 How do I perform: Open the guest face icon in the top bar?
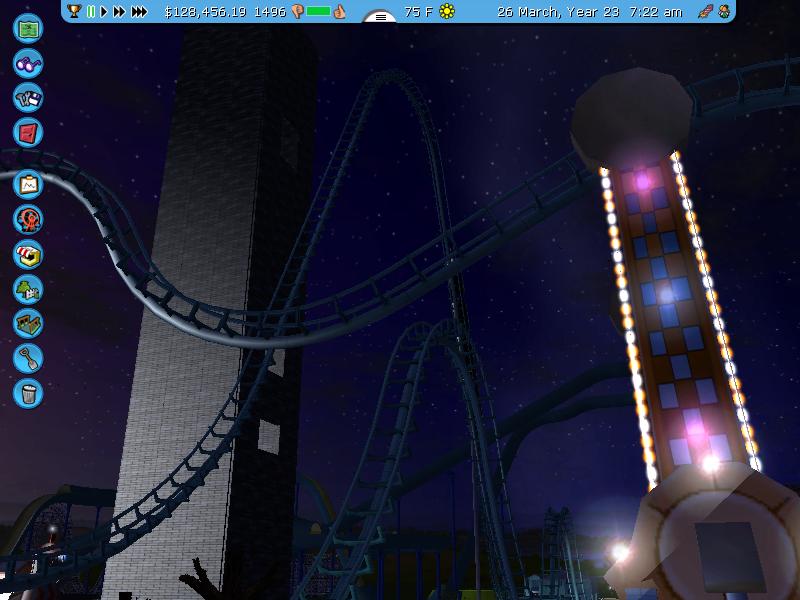click(724, 11)
